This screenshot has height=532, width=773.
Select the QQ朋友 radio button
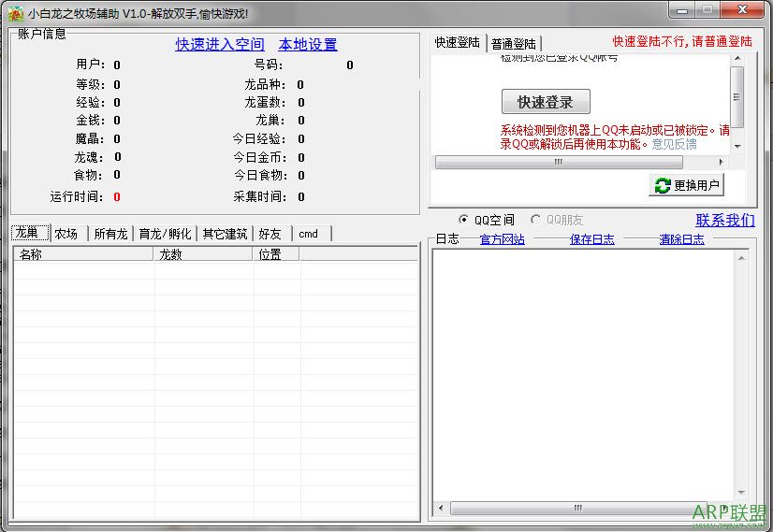(535, 219)
